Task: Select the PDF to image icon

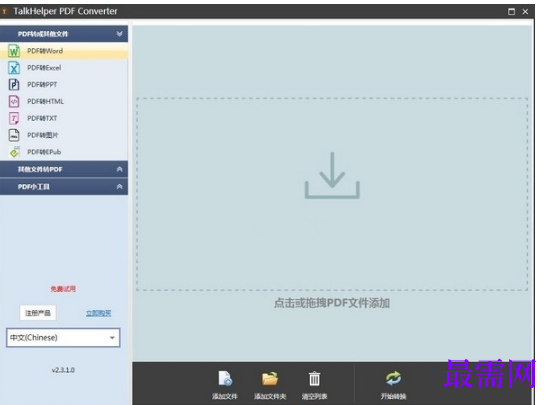Action: click(x=14, y=135)
